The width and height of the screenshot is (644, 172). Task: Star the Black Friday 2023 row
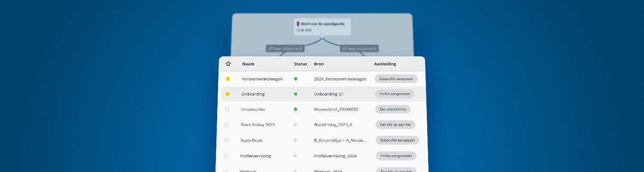tap(227, 125)
